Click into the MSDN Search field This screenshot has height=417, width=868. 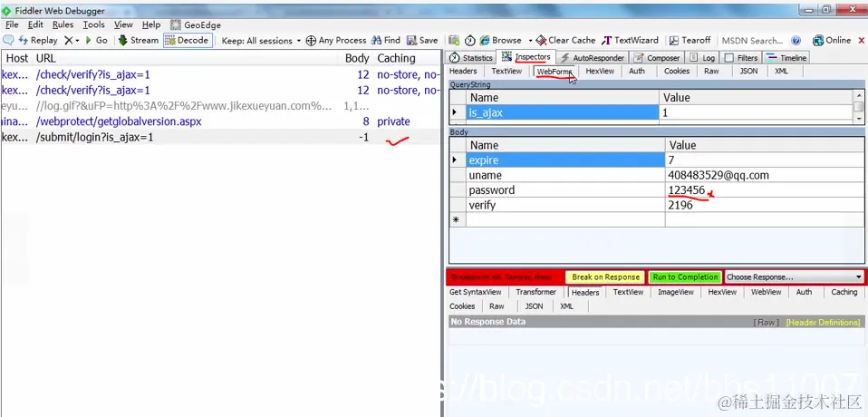point(753,41)
